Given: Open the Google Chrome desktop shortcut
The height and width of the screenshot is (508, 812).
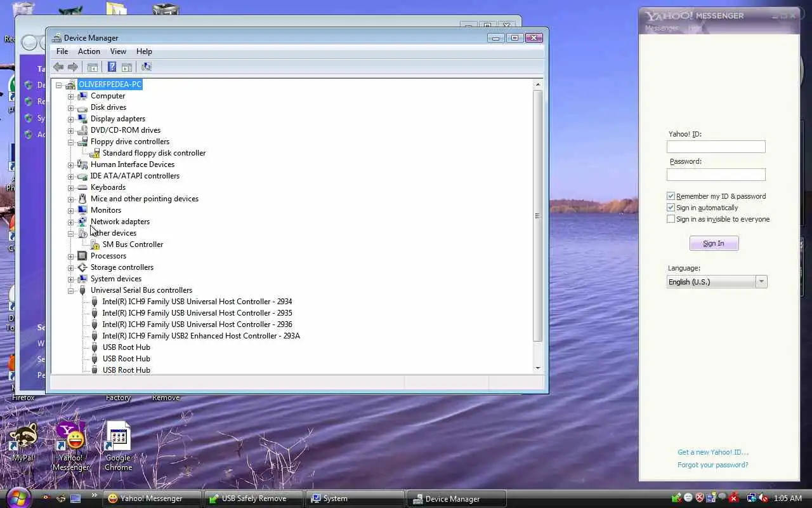Looking at the screenshot, I should click(x=118, y=446).
